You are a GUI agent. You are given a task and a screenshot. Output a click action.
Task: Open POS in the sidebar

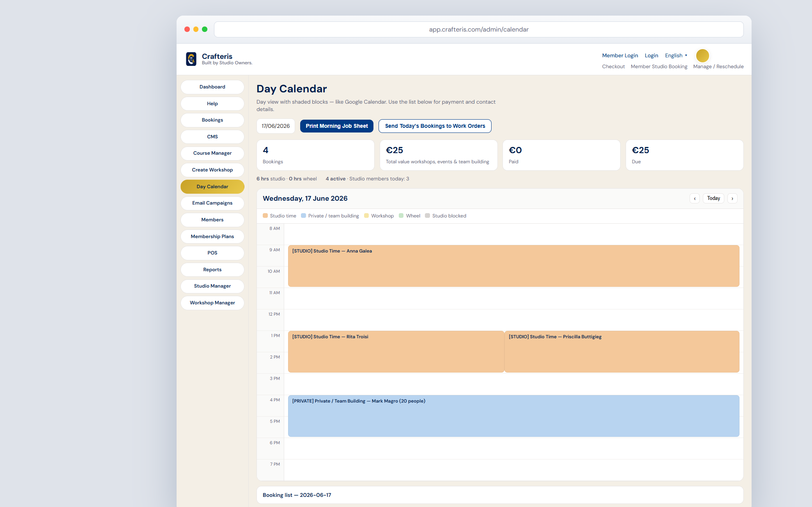click(x=212, y=253)
